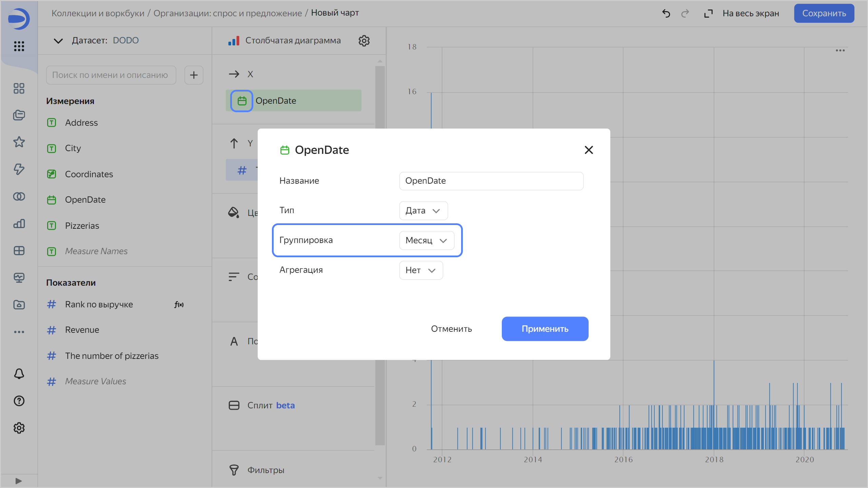Click the Применить button

coord(545,329)
